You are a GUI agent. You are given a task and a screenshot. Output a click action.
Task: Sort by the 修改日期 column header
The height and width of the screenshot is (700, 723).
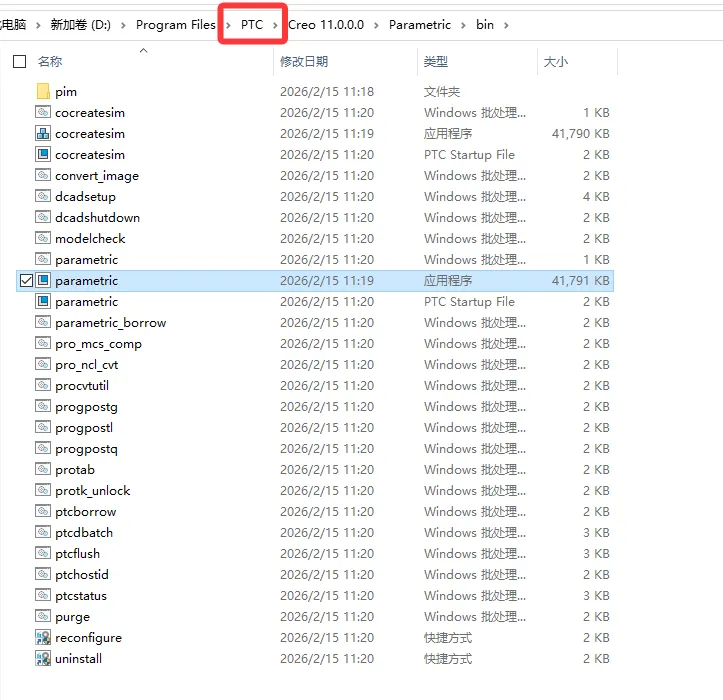tap(304, 61)
